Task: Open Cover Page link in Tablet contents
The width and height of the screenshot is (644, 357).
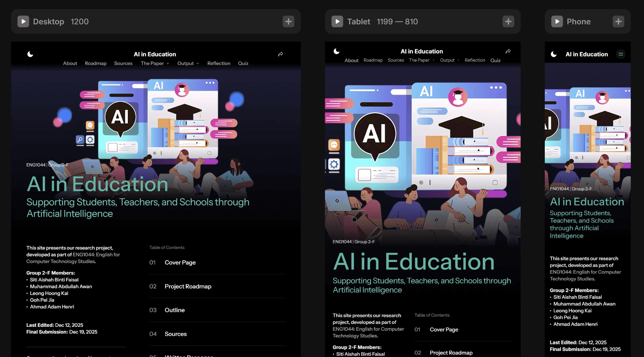Action: pos(444,329)
